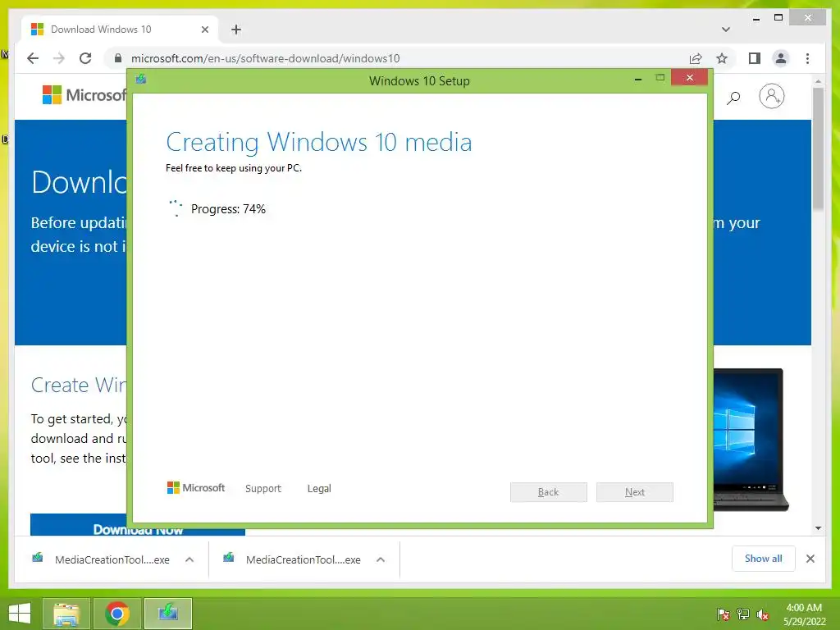The width and height of the screenshot is (840, 630).
Task: Click the Chrome back arrow
Action: (x=33, y=58)
